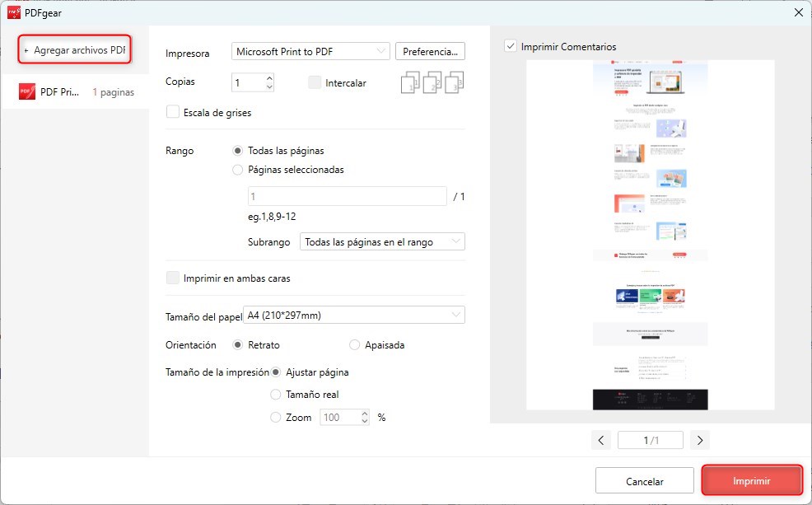Increase Copias using the up stepper arrow

point(268,77)
